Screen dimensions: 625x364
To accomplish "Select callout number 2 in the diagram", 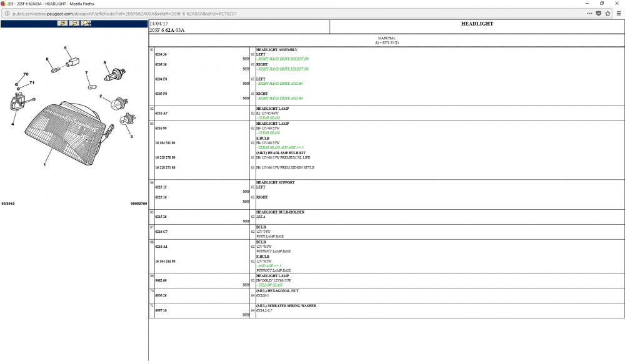I will tap(101, 96).
